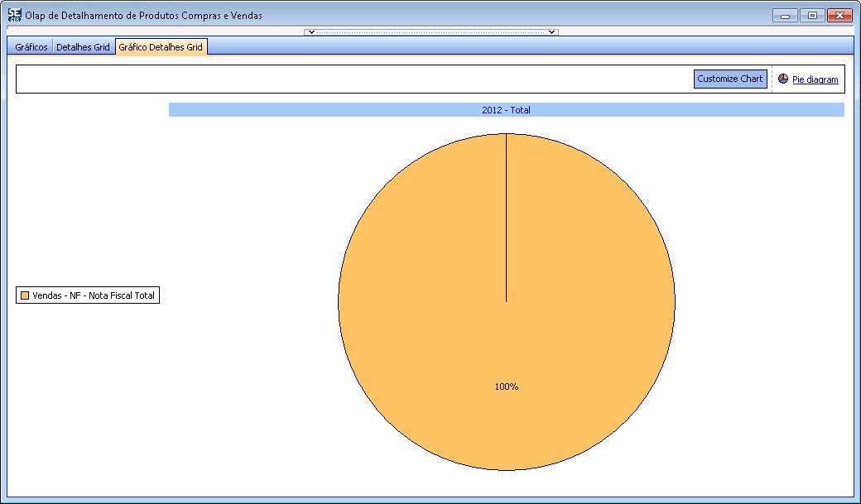Restore down the Olap window
The height and width of the screenshot is (504, 861).
click(x=812, y=16)
